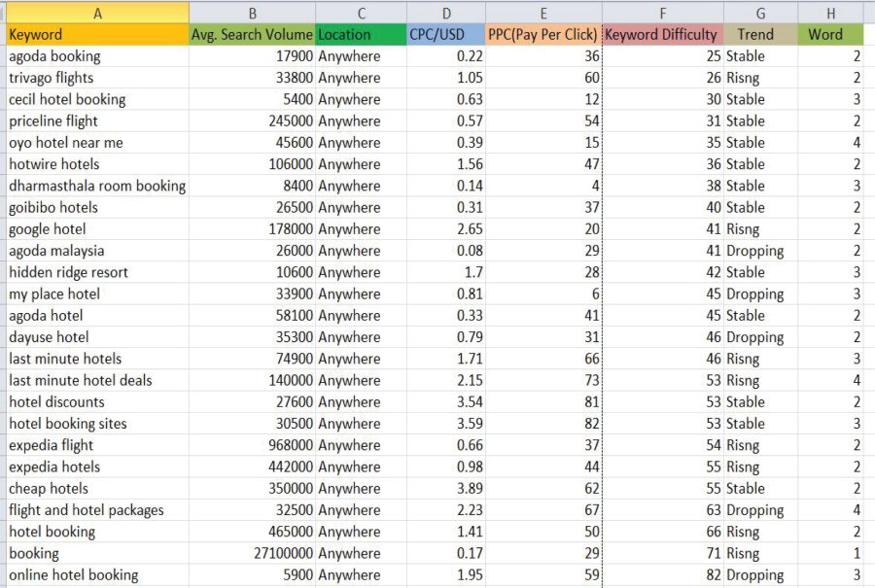Select column G header
This screenshot has height=588, width=875.
(760, 13)
